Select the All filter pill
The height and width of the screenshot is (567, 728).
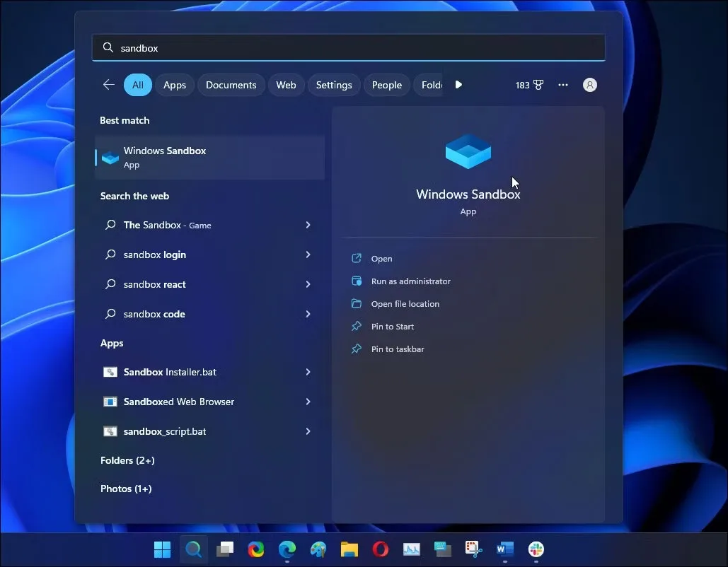[137, 84]
